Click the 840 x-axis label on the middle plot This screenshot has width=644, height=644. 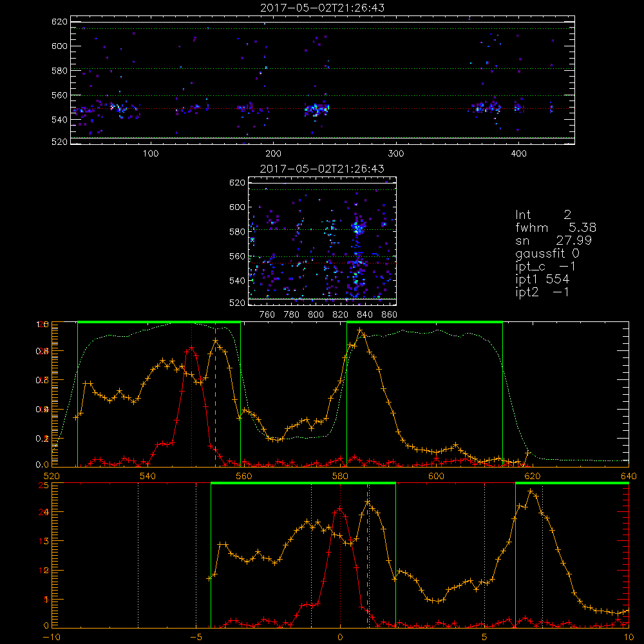click(365, 315)
